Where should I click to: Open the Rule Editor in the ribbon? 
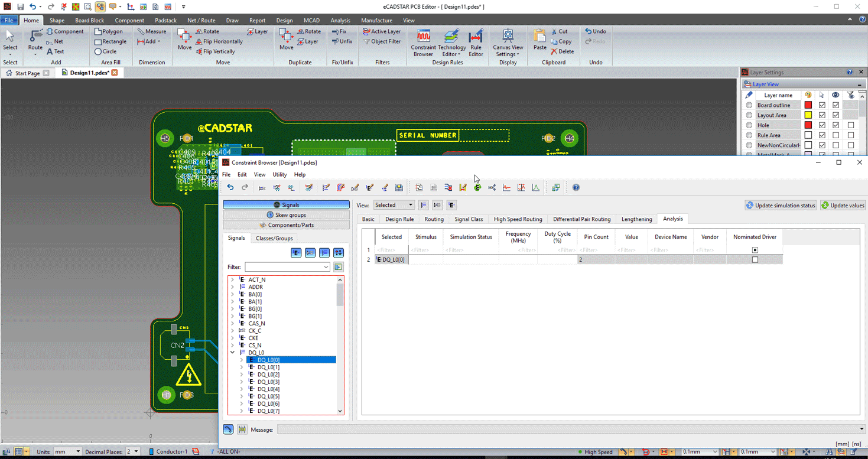click(476, 43)
